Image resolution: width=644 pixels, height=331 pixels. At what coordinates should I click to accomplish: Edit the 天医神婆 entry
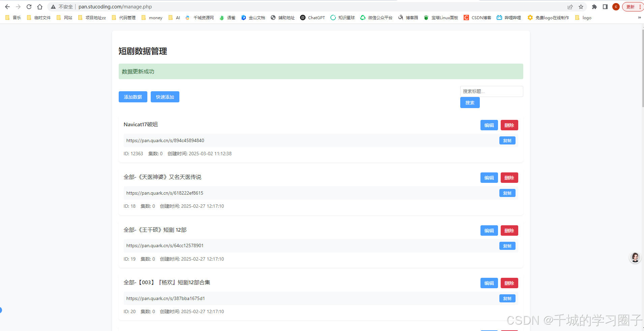pos(489,178)
